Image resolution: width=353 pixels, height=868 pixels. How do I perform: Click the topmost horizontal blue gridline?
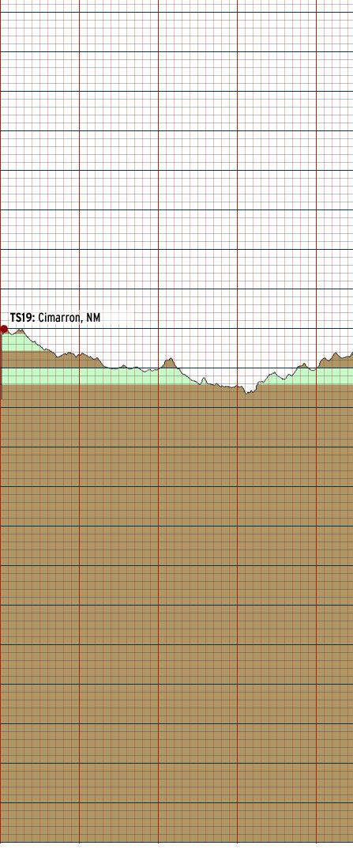tap(177, 12)
